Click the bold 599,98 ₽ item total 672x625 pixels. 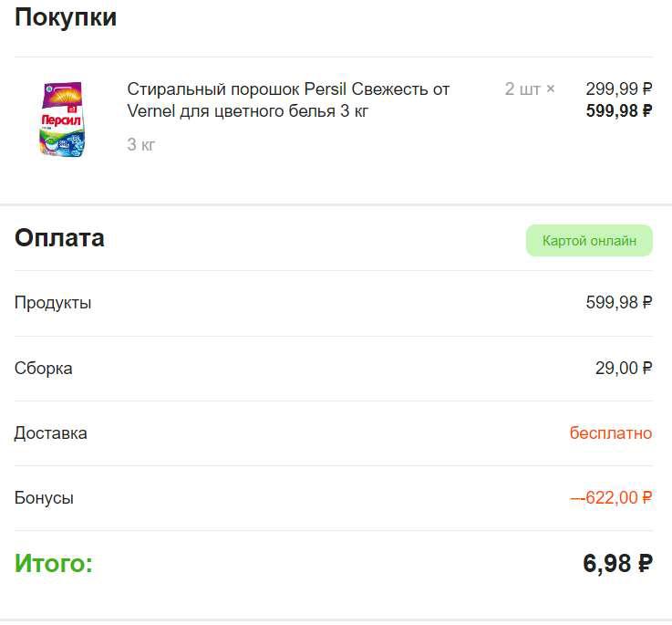[x=619, y=110]
